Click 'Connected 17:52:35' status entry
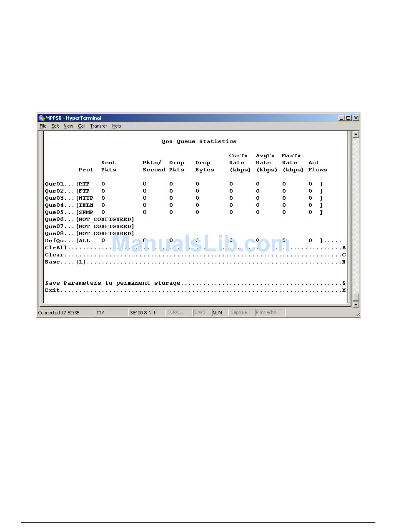Viewport: 396px width, 532px height. tap(66, 313)
